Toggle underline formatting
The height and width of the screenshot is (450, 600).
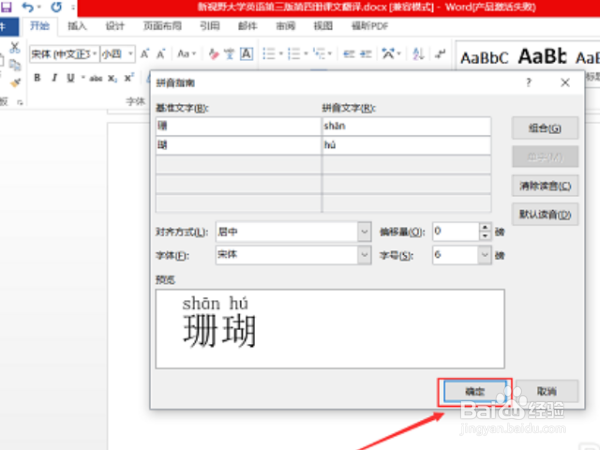click(71, 78)
